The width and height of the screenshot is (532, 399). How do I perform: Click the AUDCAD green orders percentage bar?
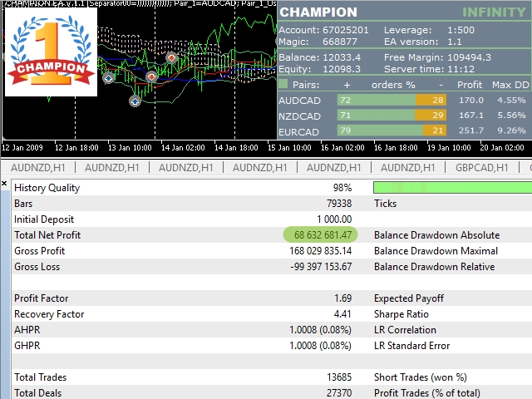(x=377, y=100)
